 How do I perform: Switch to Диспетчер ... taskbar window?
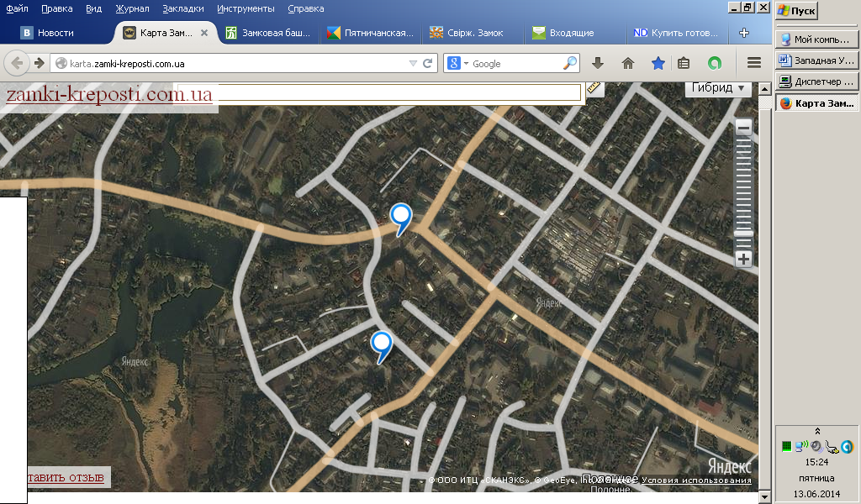point(816,81)
